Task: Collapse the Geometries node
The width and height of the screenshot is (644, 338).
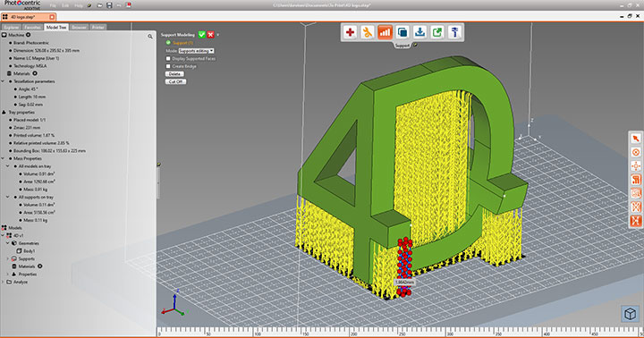Action: coord(8,243)
